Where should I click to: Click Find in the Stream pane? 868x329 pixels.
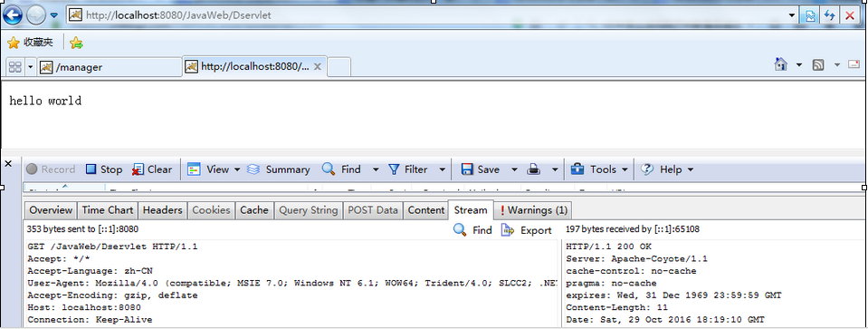[472, 230]
